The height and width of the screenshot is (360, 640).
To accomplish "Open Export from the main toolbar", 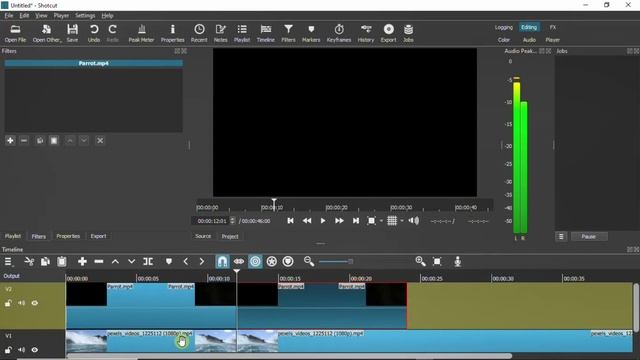I will click(x=389, y=33).
